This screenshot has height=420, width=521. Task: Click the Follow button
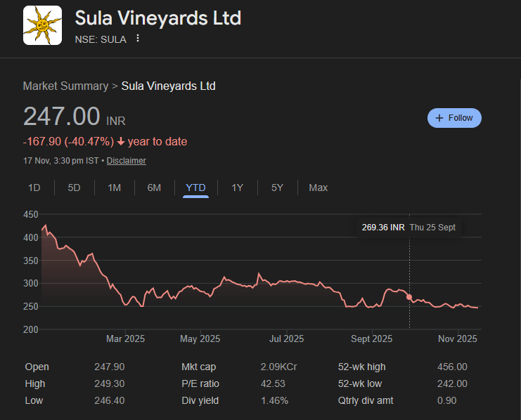[x=454, y=118]
